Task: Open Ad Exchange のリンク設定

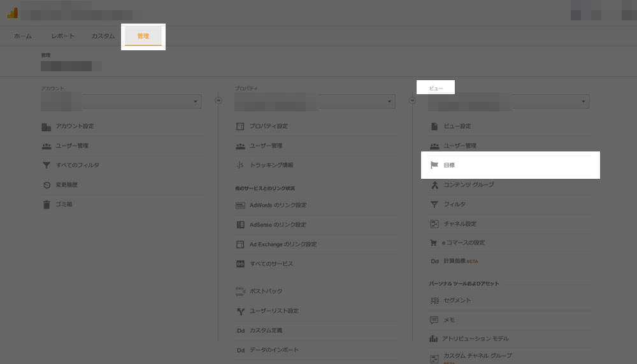Action: tap(283, 244)
